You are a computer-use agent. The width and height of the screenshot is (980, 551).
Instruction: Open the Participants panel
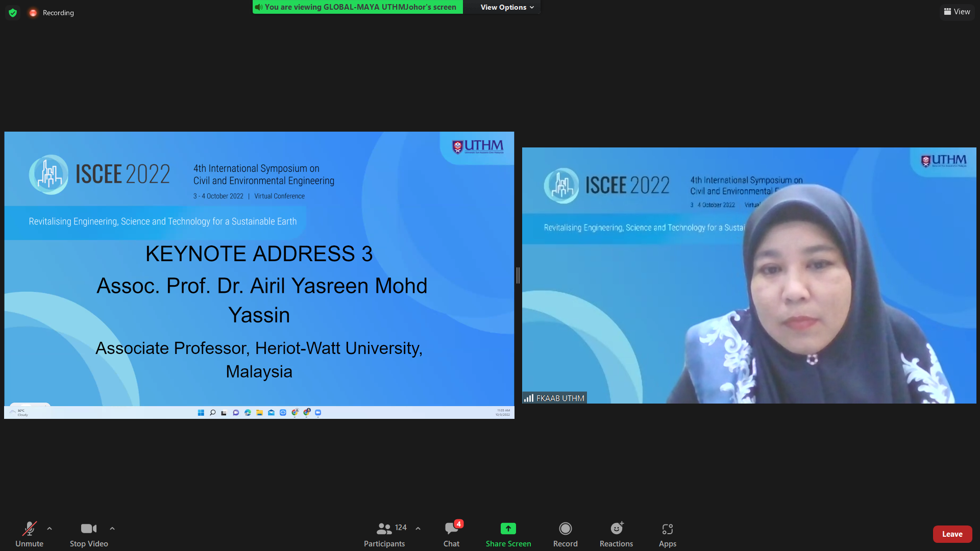(x=384, y=534)
